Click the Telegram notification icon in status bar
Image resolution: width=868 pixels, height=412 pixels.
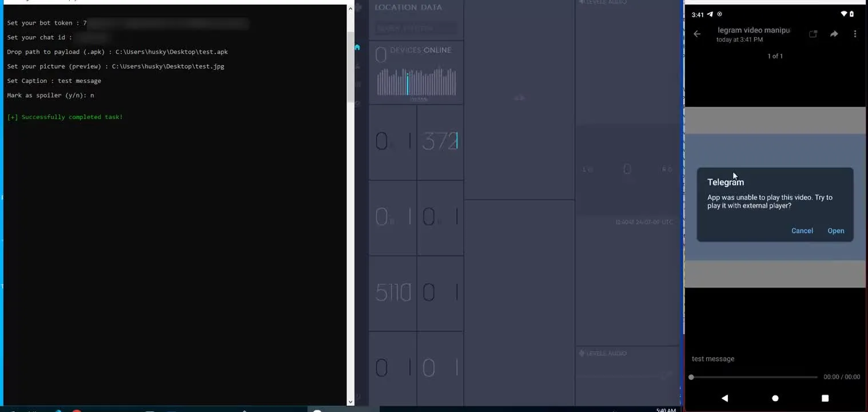[710, 14]
